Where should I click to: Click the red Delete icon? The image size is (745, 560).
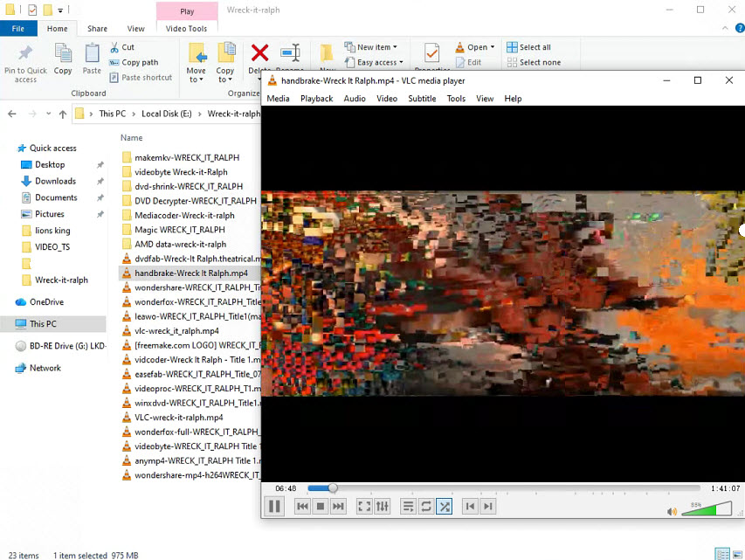tap(259, 52)
